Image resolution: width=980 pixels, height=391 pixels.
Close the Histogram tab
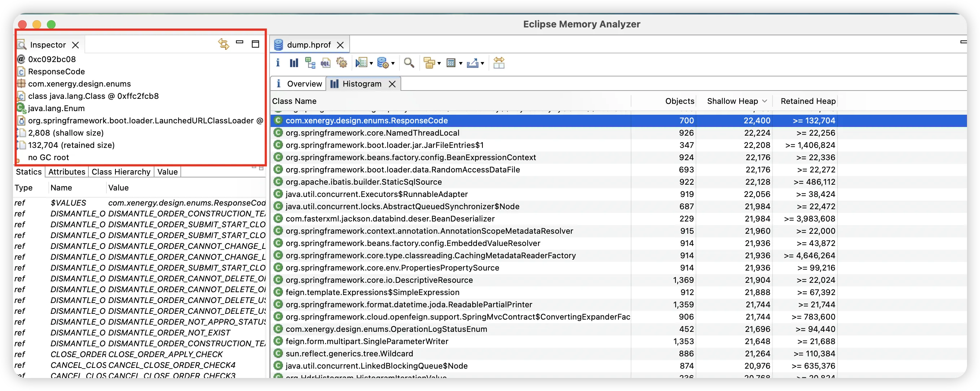click(x=392, y=84)
